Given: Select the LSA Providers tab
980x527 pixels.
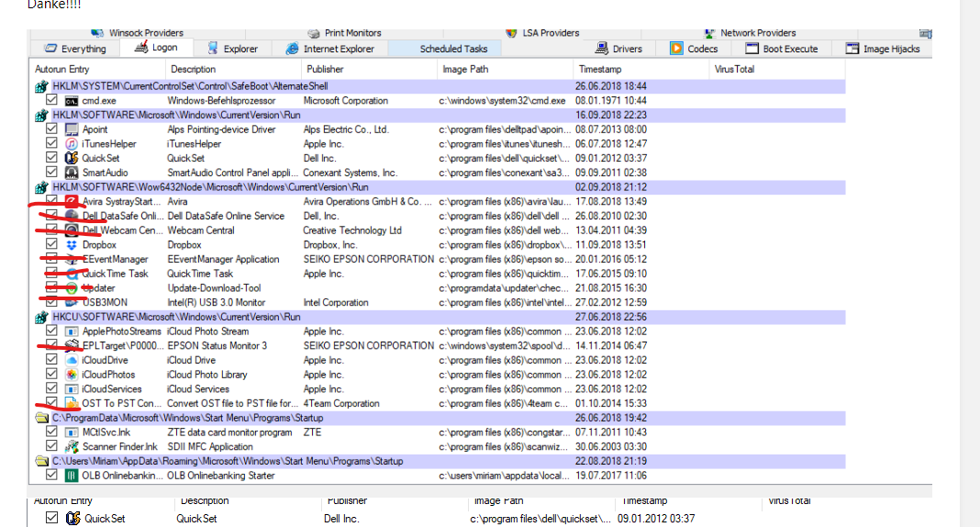Looking at the screenshot, I should point(542,33).
